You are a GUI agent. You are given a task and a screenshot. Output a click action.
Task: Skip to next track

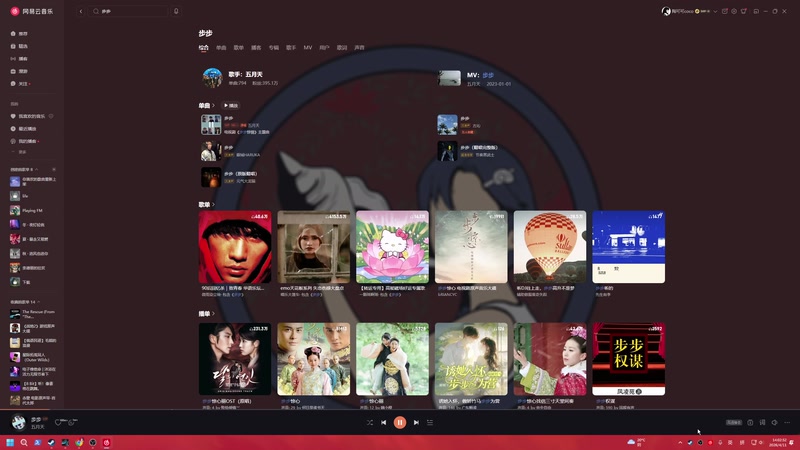point(416,422)
